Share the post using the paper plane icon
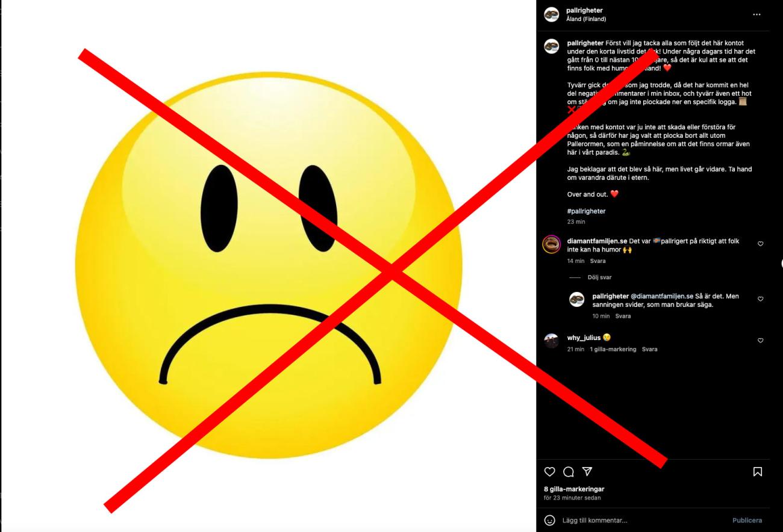 click(587, 472)
